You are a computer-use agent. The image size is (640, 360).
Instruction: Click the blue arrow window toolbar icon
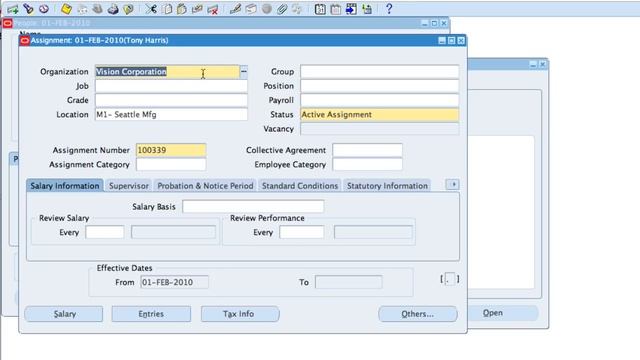pyautogui.click(x=351, y=9)
